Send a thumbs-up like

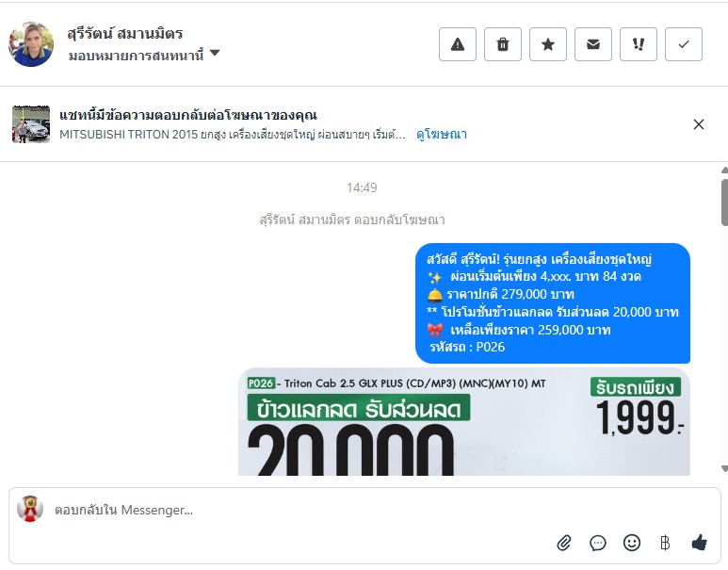point(699,542)
